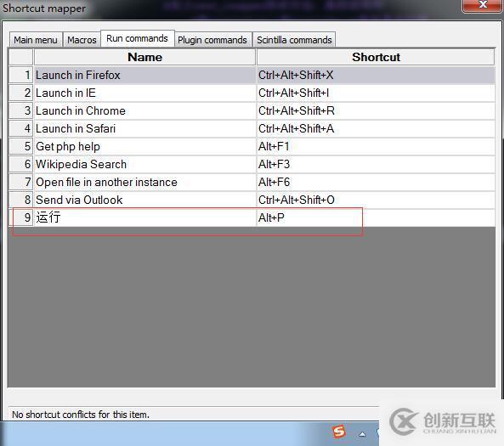Switch to the Main menu tab
The height and width of the screenshot is (446, 504).
click(x=36, y=40)
